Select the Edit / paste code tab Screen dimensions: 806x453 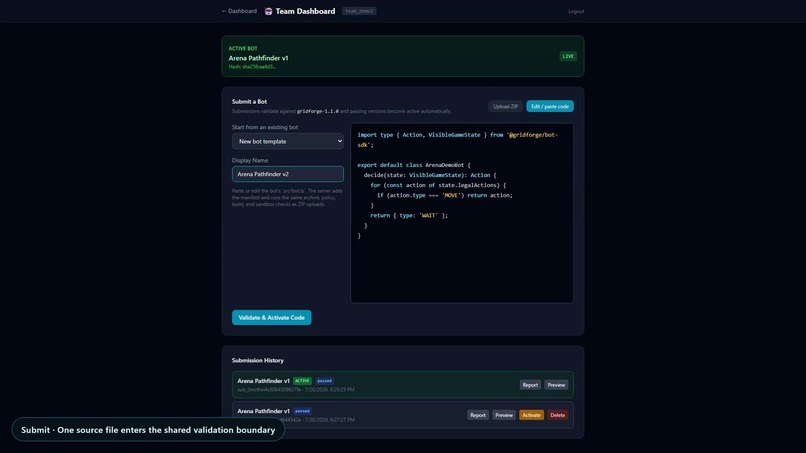click(549, 106)
